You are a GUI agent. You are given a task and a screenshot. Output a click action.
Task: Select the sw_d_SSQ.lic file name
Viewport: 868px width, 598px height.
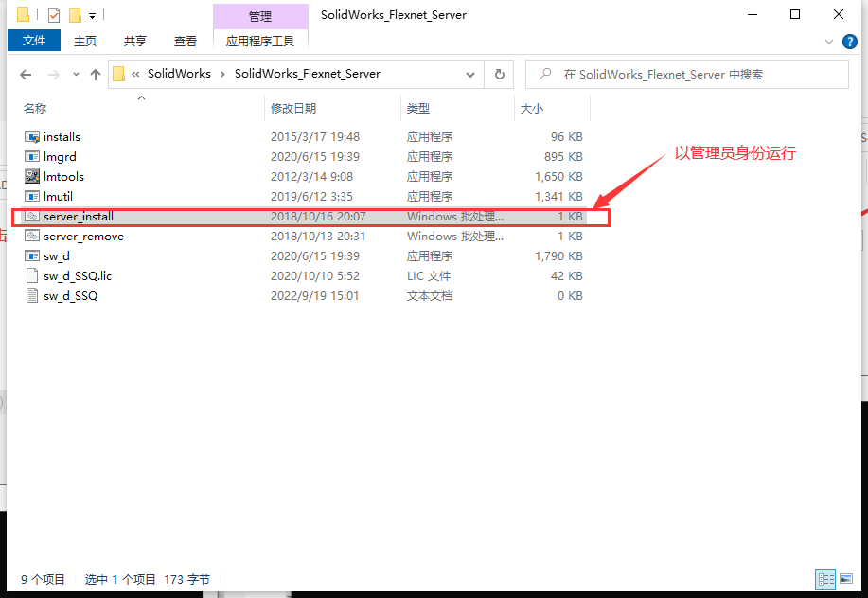click(78, 276)
